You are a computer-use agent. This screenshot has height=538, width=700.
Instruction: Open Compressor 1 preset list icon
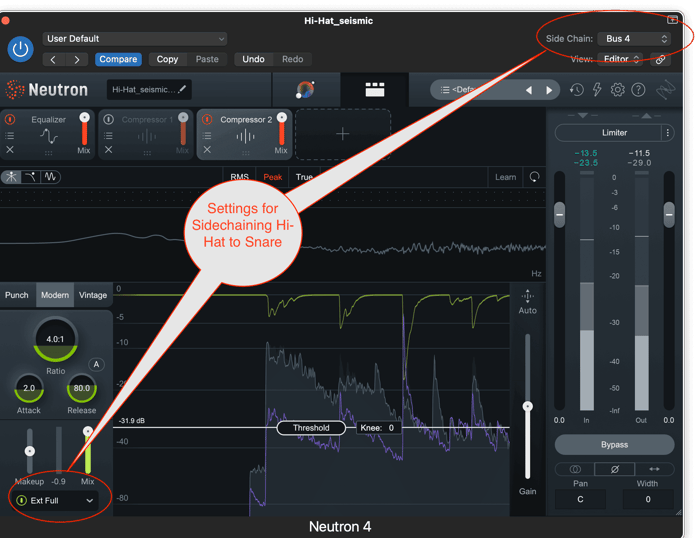click(108, 135)
